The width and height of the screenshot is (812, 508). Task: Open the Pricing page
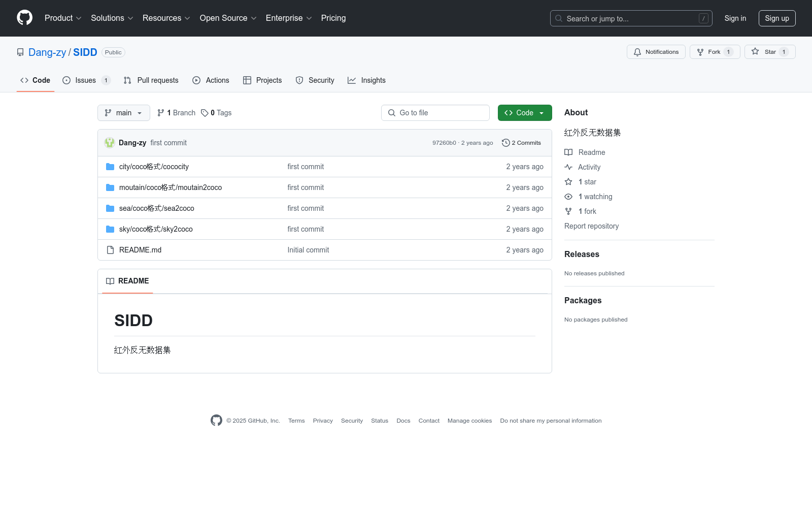pos(333,18)
